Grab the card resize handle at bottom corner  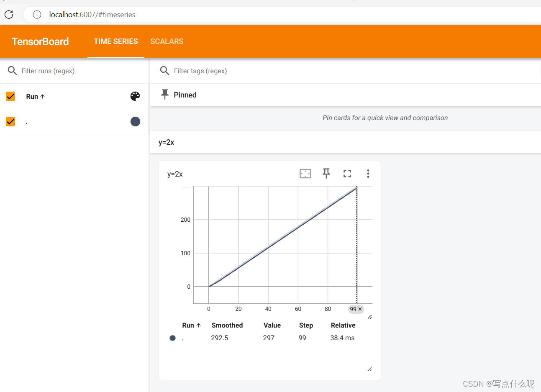point(370,369)
